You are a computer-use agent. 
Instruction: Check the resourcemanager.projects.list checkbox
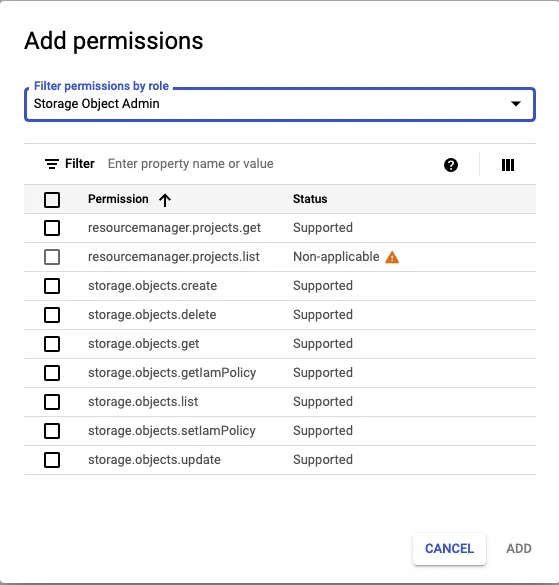(52, 257)
